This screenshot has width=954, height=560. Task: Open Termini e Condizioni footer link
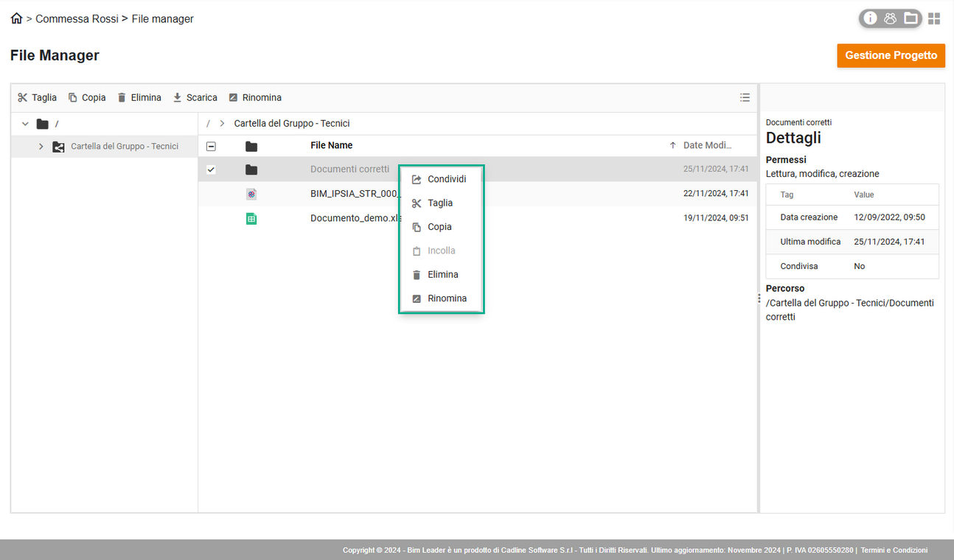click(x=894, y=550)
